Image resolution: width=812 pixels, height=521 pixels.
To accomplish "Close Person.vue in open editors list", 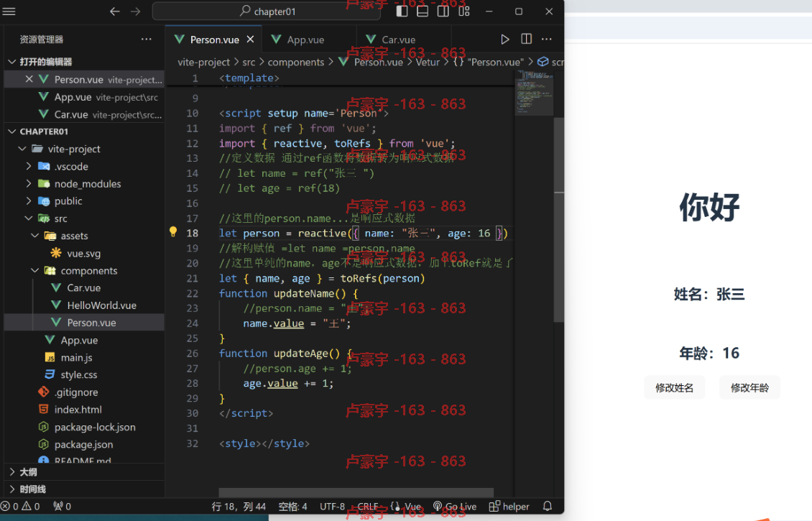I will coord(29,79).
